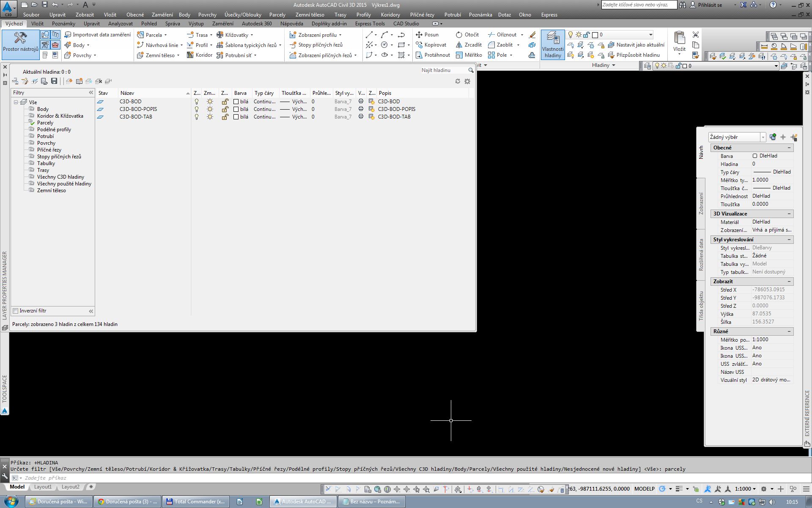Open Vlastnosti hladiny layer properties
812x508 pixels.
click(x=553, y=44)
